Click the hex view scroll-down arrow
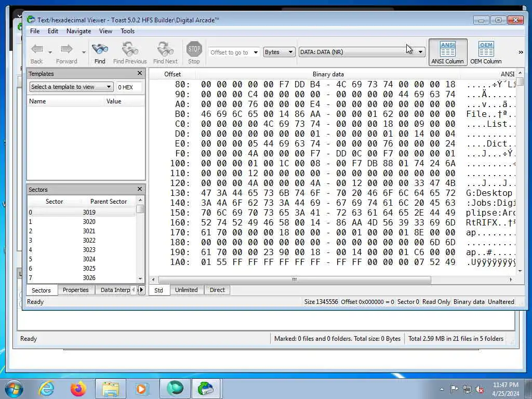This screenshot has width=532, height=399. point(520,271)
